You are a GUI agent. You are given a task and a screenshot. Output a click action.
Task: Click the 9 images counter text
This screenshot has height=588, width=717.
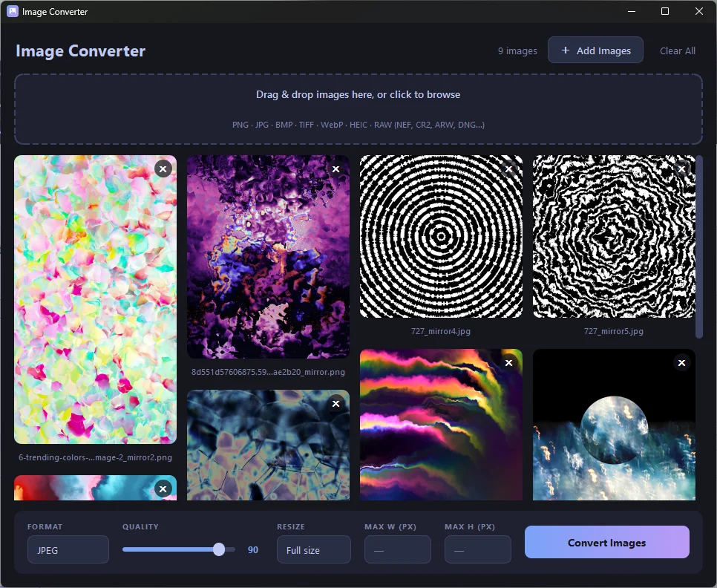517,50
